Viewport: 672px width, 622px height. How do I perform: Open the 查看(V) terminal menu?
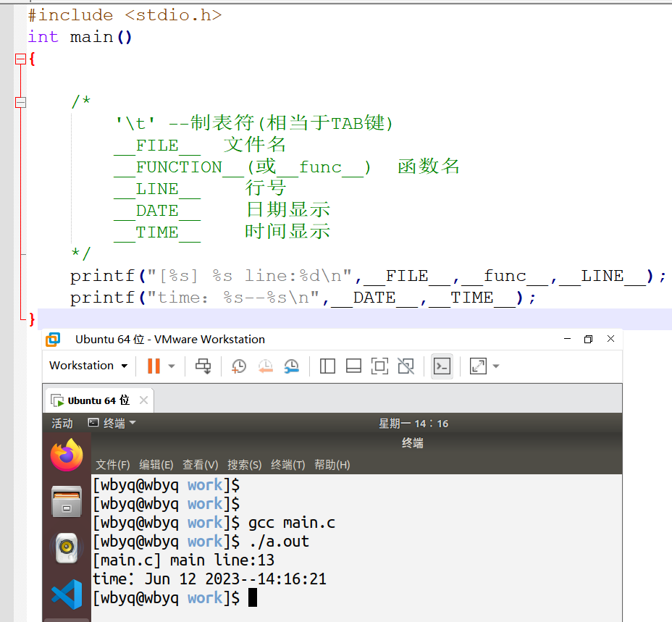click(200, 465)
